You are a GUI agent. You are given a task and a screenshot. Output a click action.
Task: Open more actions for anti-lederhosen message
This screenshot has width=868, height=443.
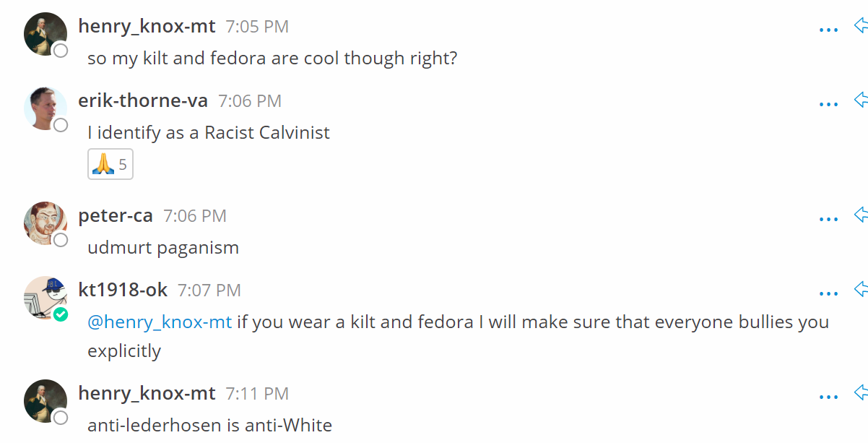point(828,397)
